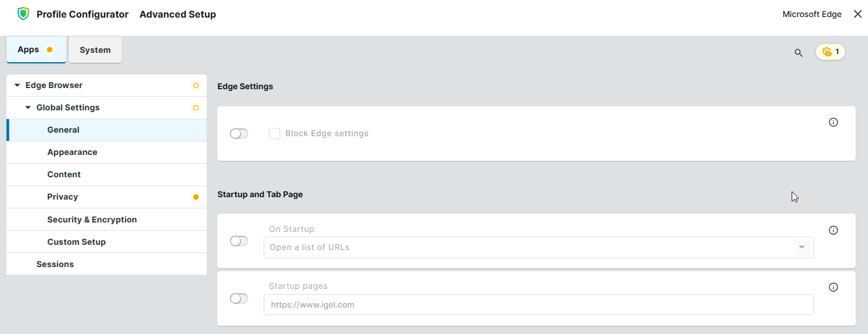Click the green shield Profile Configurator logo
868x334 pixels.
pos(23,14)
